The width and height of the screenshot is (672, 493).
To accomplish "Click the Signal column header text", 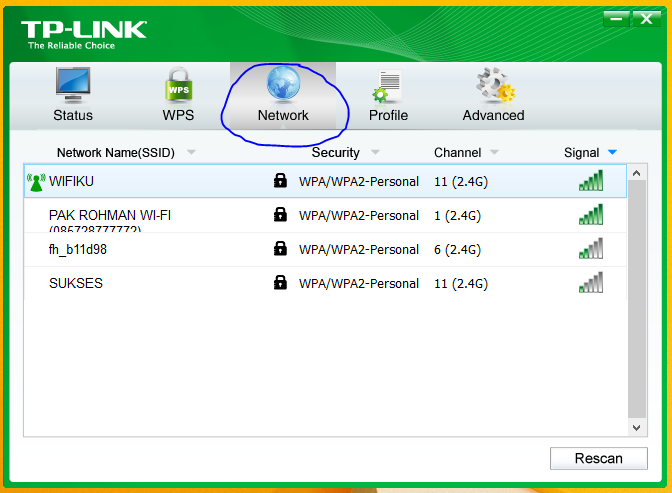I will (x=582, y=153).
